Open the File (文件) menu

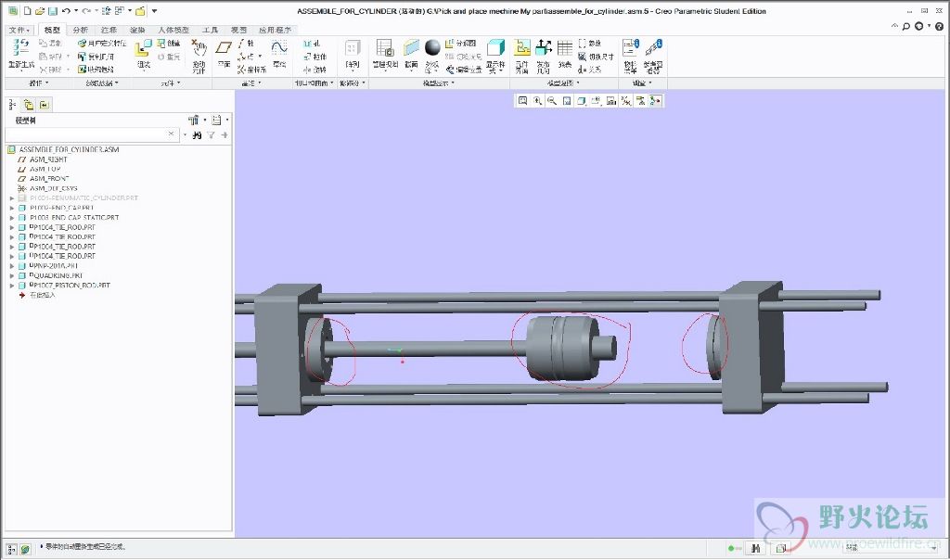click(19, 30)
